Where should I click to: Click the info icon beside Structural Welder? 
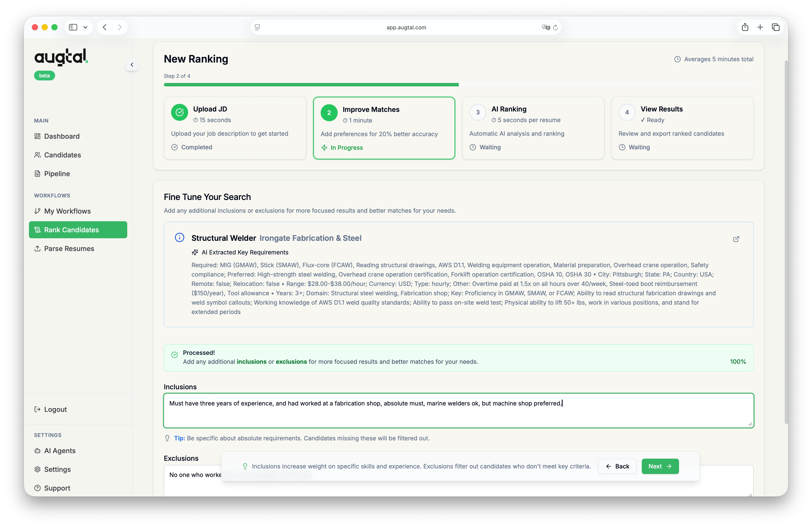pos(179,237)
